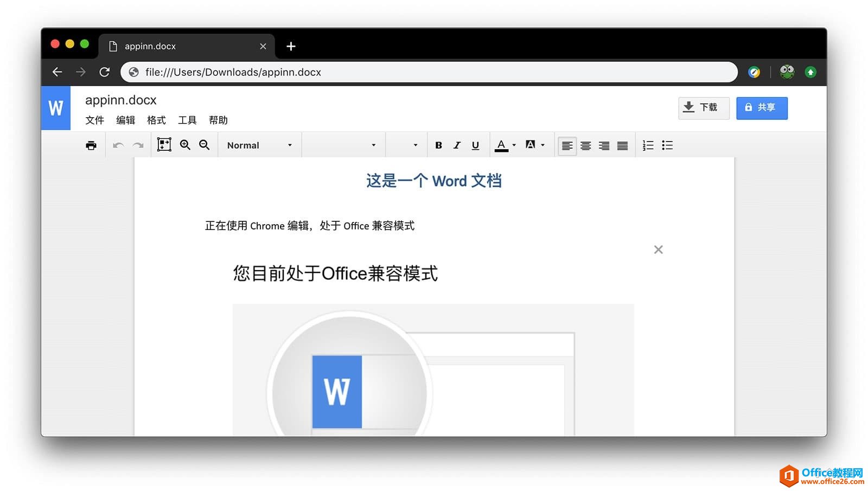Click the blue 共享 share button

click(761, 107)
